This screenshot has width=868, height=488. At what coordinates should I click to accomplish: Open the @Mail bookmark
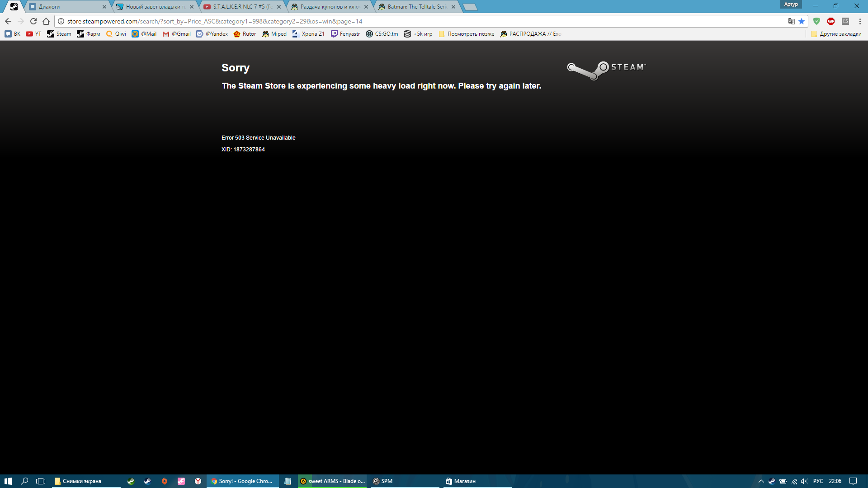tap(144, 34)
